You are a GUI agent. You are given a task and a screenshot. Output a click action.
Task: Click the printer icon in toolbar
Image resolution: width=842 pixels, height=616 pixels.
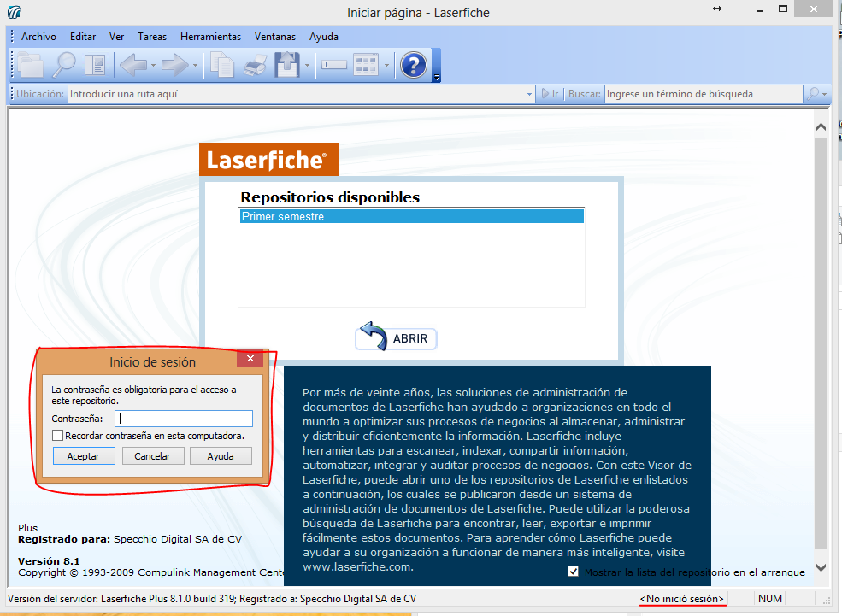click(x=255, y=65)
